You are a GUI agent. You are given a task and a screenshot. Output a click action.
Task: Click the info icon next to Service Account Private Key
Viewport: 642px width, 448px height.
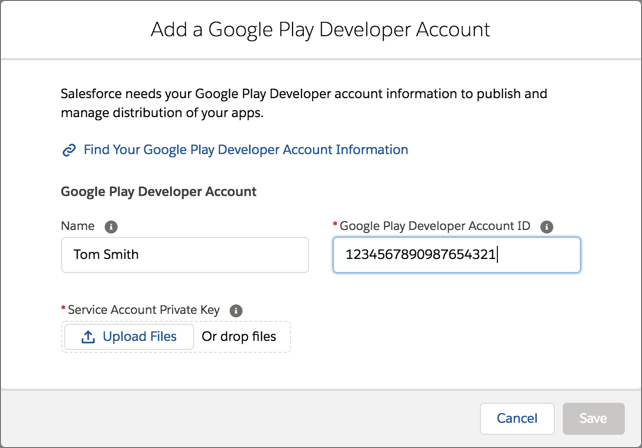click(236, 310)
